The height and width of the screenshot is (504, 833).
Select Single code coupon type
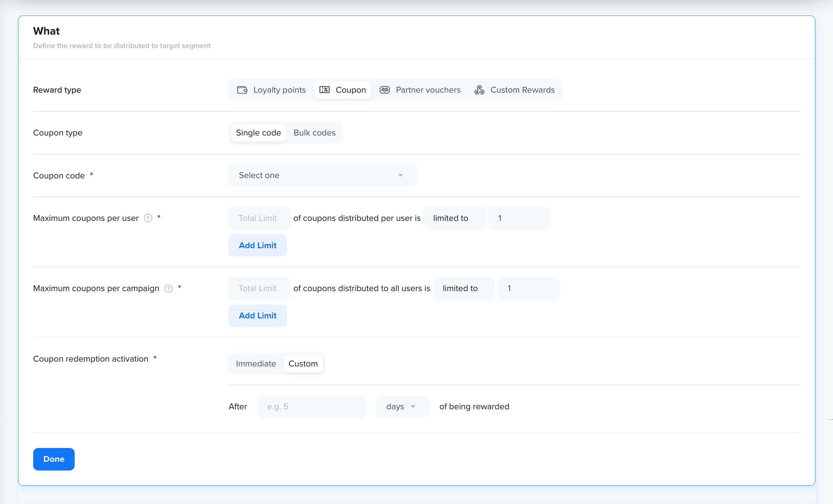(x=258, y=133)
